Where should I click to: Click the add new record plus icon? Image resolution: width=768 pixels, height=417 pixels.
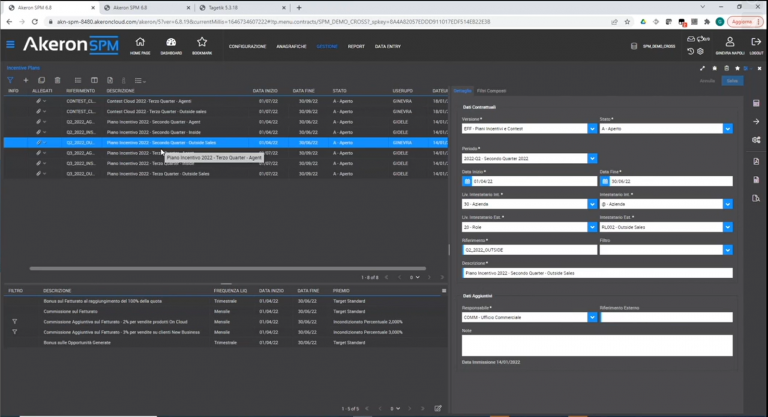coord(27,80)
